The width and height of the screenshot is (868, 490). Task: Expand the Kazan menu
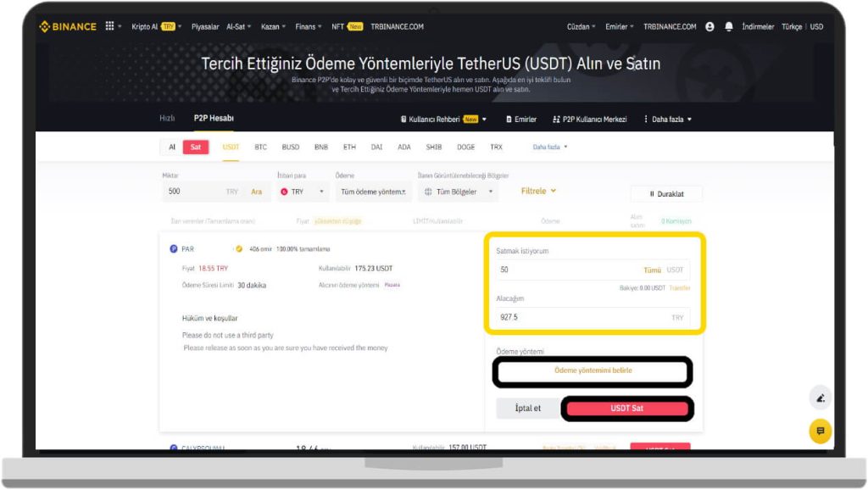(273, 26)
